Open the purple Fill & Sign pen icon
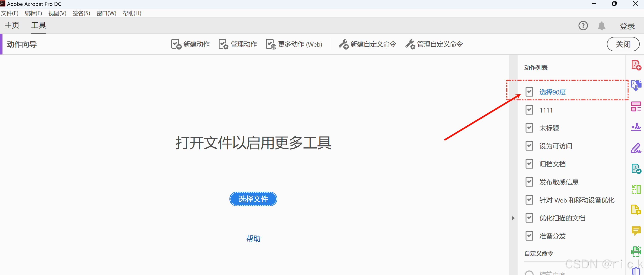The image size is (644, 275). [x=636, y=148]
